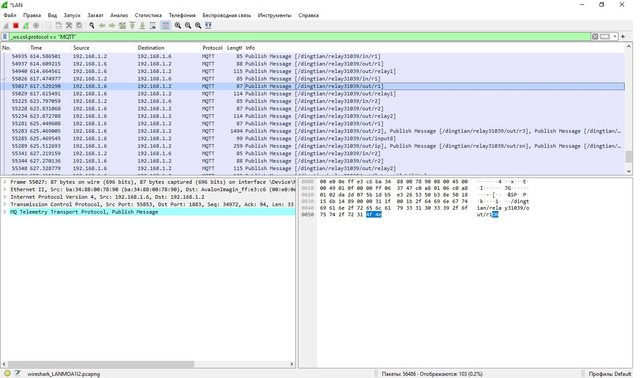Select packet 55289 with length 259

pyautogui.click(x=313, y=146)
